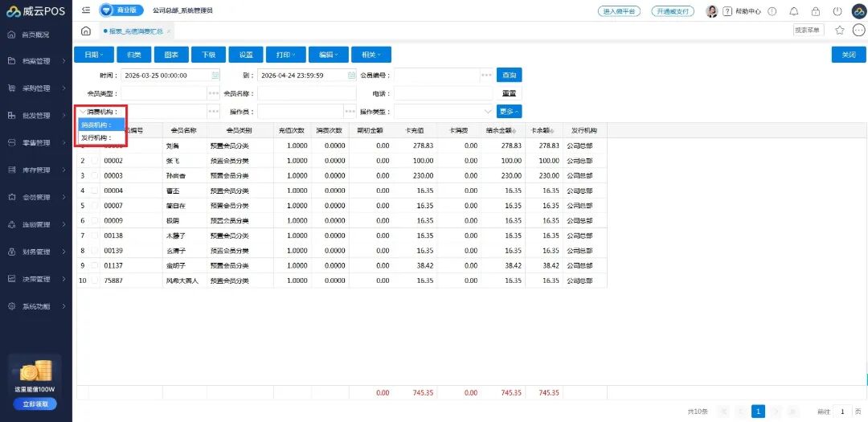868x422 pixels.
Task: Open 会员管理 sidebar menu
Action: tap(36, 197)
